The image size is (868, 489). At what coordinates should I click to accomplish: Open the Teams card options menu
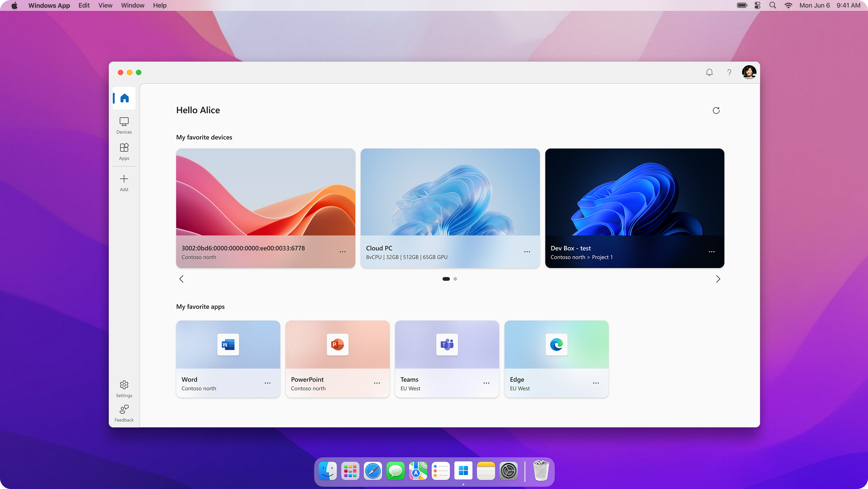coord(486,383)
